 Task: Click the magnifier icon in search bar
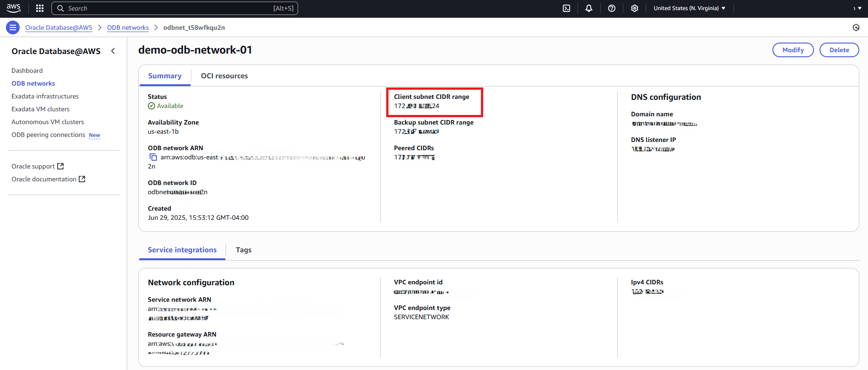click(x=60, y=8)
